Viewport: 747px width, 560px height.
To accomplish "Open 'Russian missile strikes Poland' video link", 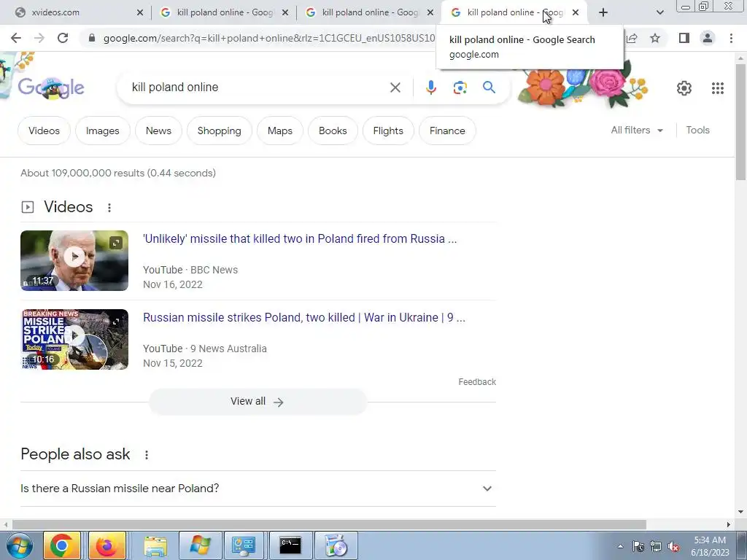I will (304, 318).
